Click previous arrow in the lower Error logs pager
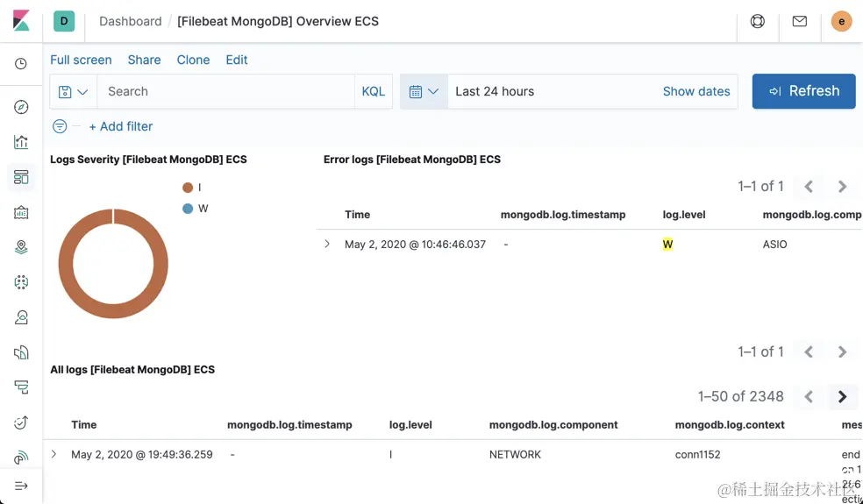 coord(809,351)
